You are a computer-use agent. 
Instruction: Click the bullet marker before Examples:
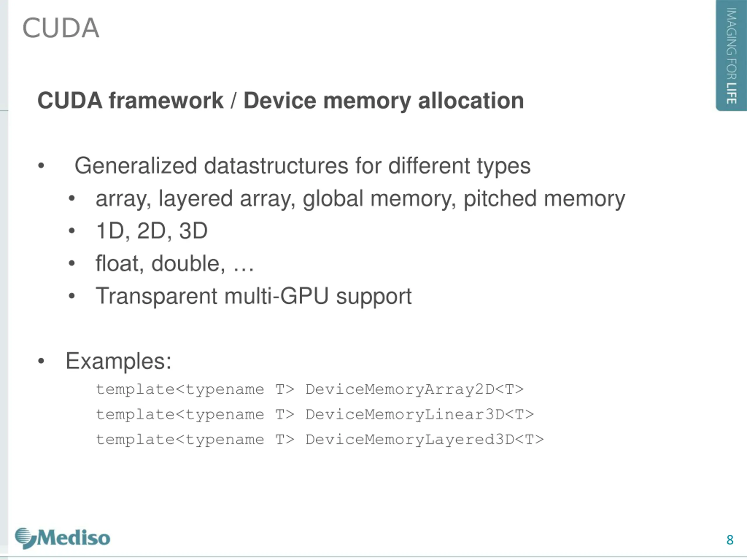pos(41,361)
